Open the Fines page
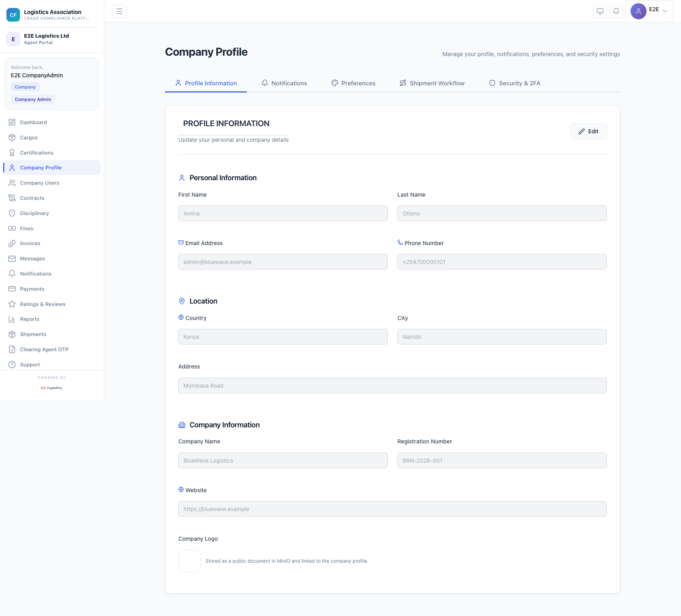The width and height of the screenshot is (681, 616). tap(26, 228)
